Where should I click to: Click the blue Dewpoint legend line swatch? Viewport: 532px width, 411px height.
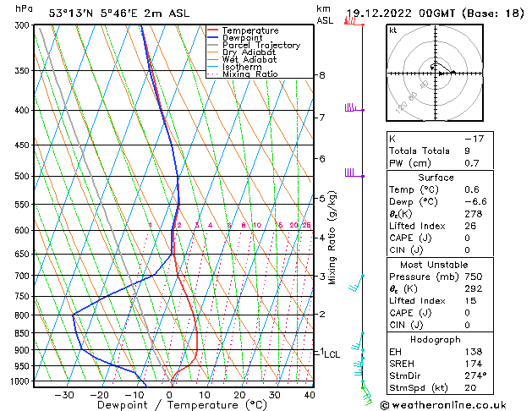[x=213, y=37]
